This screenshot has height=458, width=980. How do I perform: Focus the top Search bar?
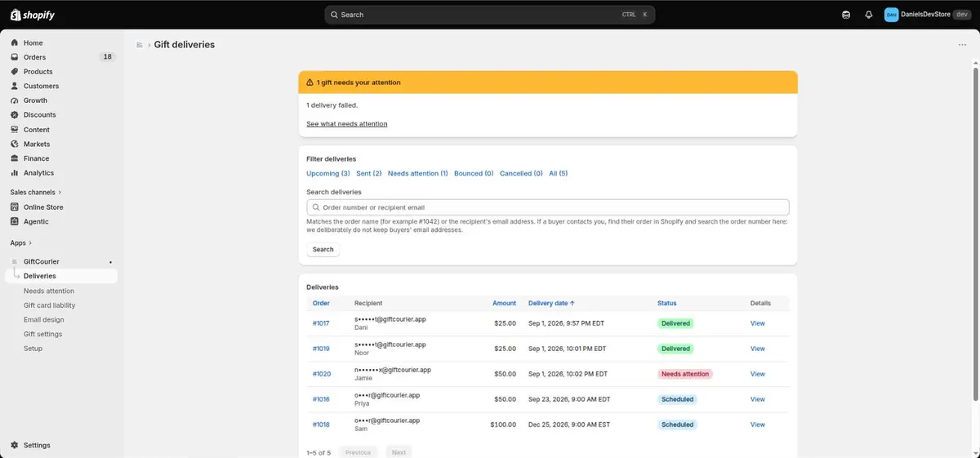(490, 15)
